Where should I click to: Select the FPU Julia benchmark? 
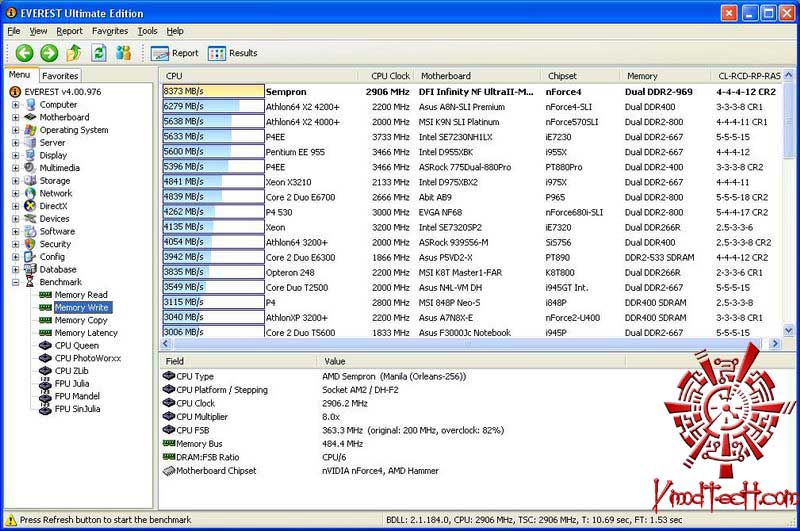coord(72,384)
